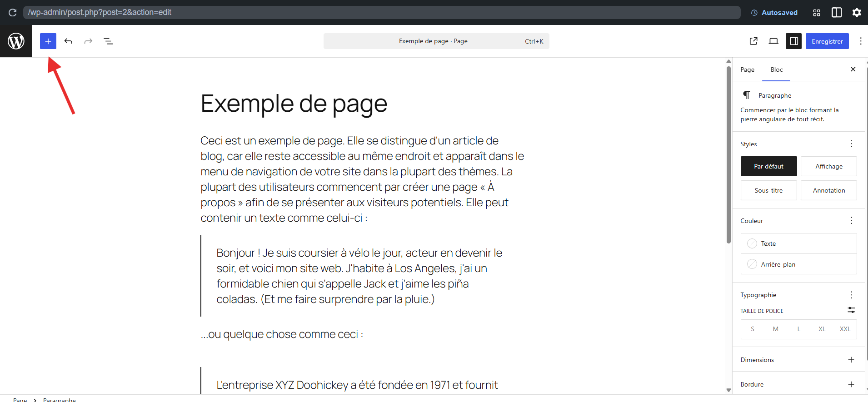Click the scrollbar up arrow
The image size is (868, 402).
pos(728,61)
